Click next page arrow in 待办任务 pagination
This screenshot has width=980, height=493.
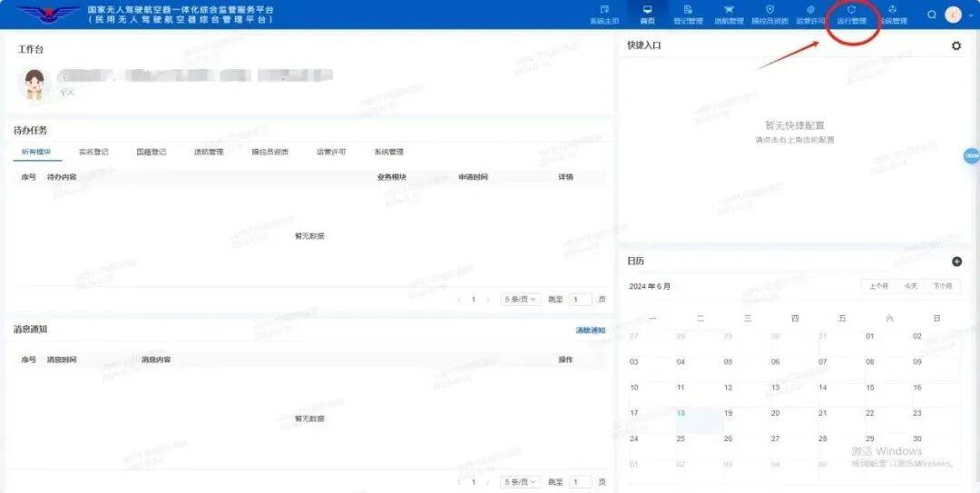coord(488,300)
